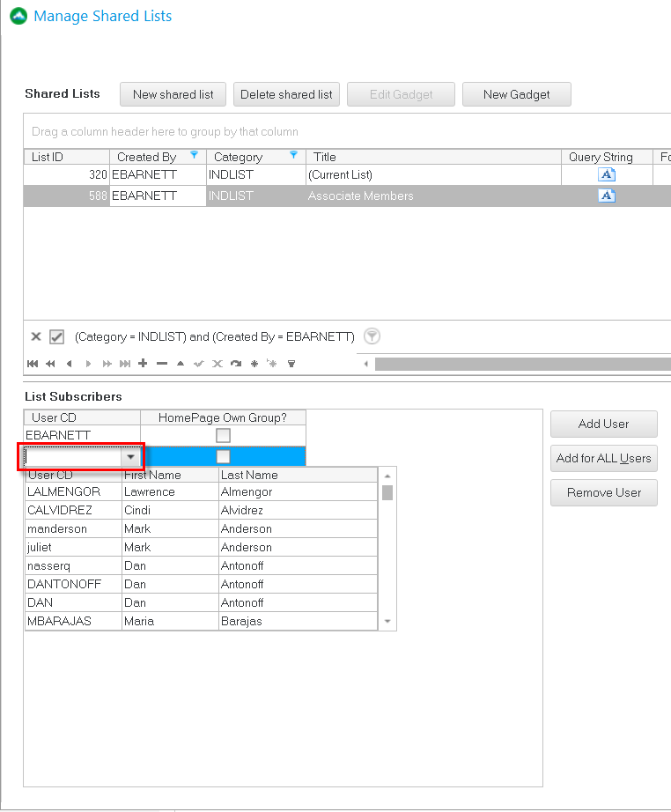Check HomePage Own Group for EBARNETT
This screenshot has height=812, width=671.
click(223, 436)
